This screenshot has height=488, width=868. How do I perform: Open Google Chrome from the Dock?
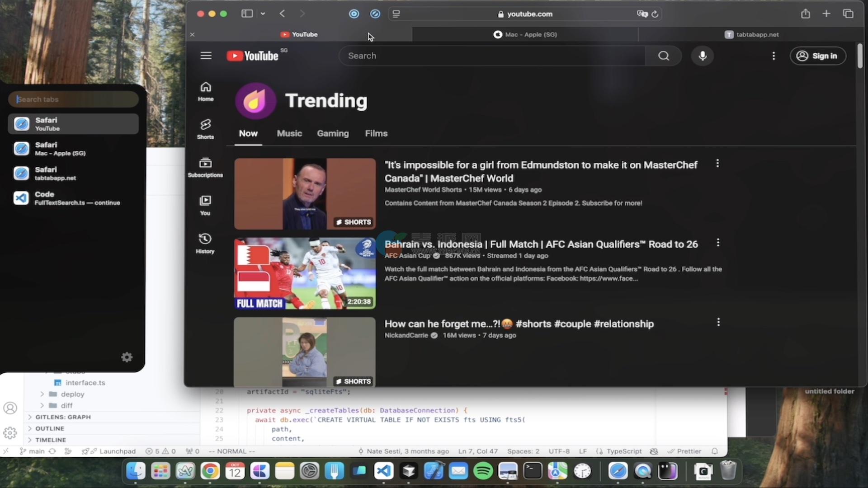[210, 471]
